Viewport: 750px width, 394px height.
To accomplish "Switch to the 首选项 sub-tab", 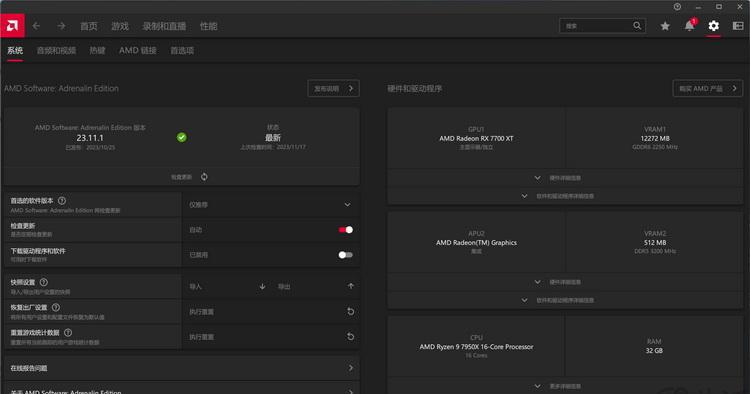I will [x=182, y=50].
